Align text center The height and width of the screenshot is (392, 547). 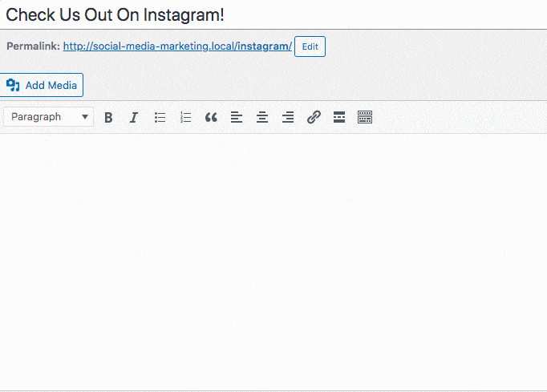(x=262, y=117)
